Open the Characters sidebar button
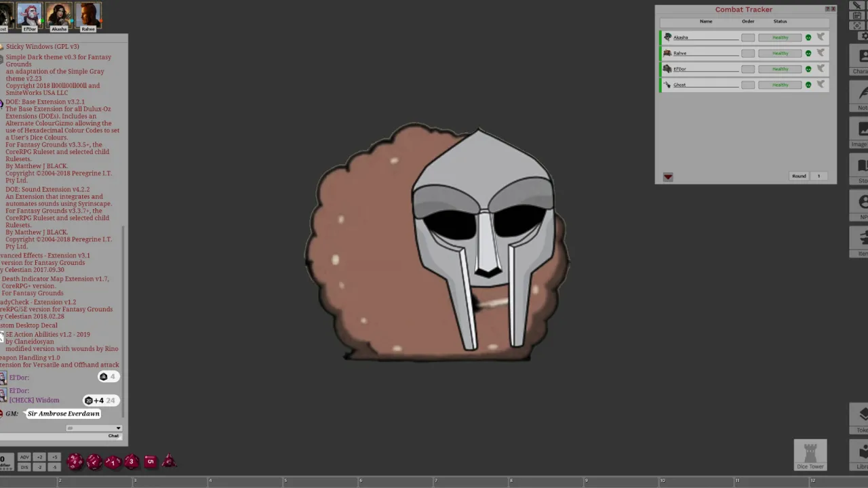Image resolution: width=868 pixels, height=488 pixels. pyautogui.click(x=860, y=60)
